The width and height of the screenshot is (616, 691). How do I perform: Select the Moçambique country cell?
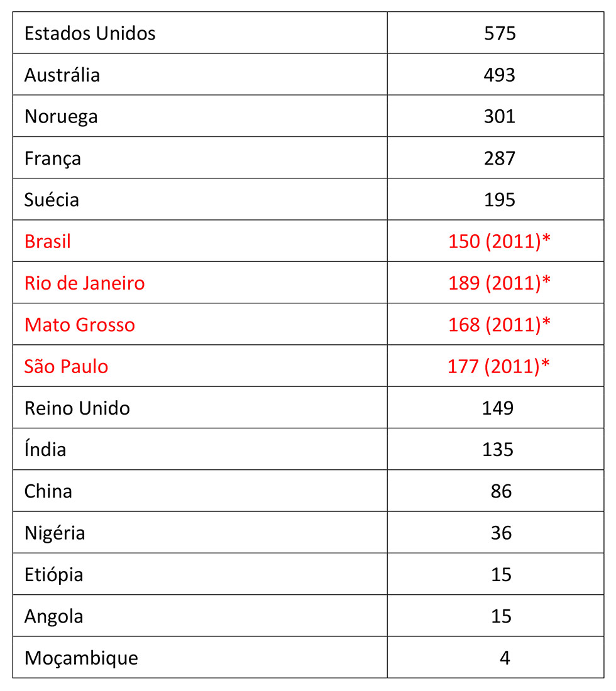81,658
